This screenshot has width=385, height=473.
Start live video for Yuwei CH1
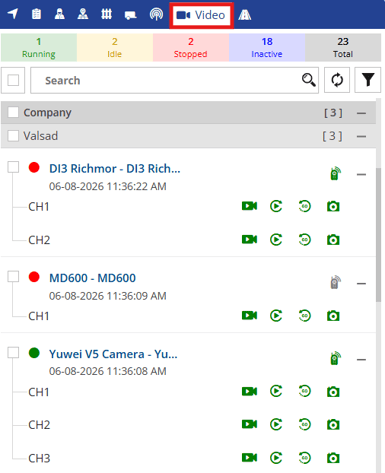point(249,391)
